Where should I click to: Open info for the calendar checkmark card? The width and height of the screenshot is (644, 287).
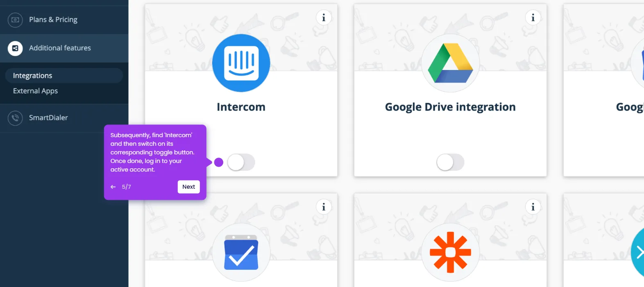click(x=324, y=207)
